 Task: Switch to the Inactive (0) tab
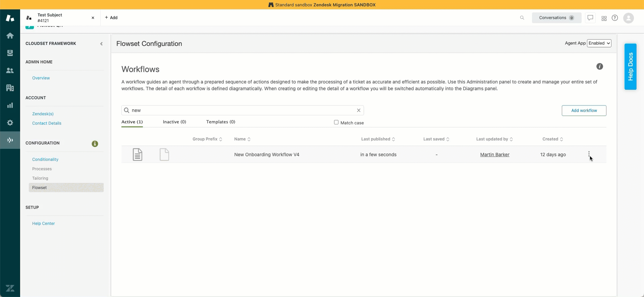[174, 122]
